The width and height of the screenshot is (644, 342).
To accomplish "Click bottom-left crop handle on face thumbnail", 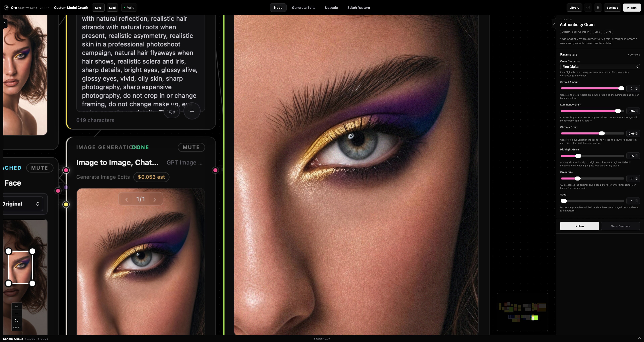I will pos(9,283).
